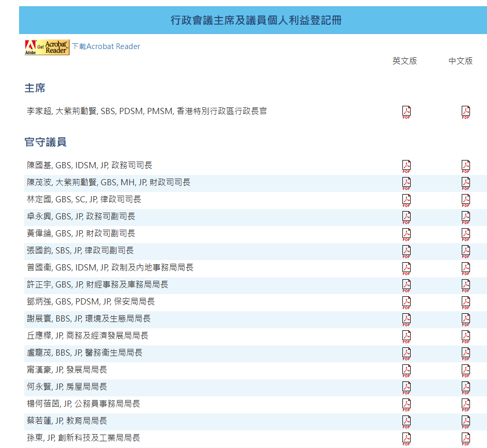Open English PDF for 曾國衞 政制及內地事務局局長

pyautogui.click(x=407, y=268)
